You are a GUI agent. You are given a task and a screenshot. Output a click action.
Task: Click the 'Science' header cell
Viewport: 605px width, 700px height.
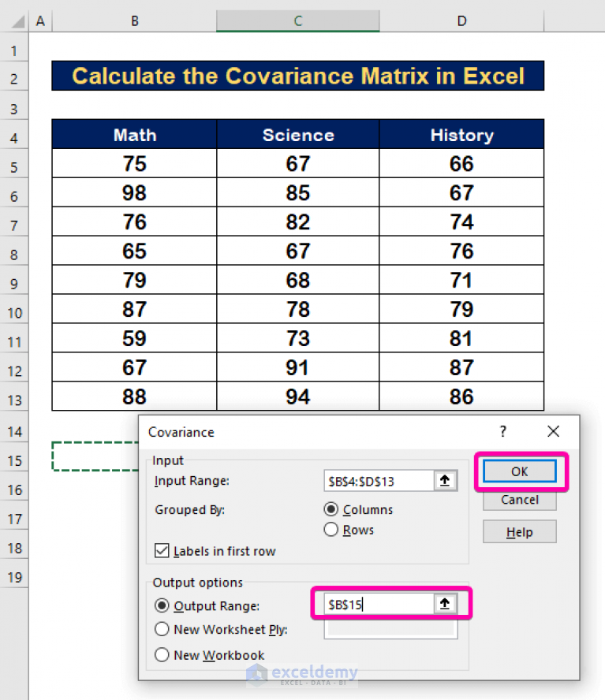pos(298,134)
